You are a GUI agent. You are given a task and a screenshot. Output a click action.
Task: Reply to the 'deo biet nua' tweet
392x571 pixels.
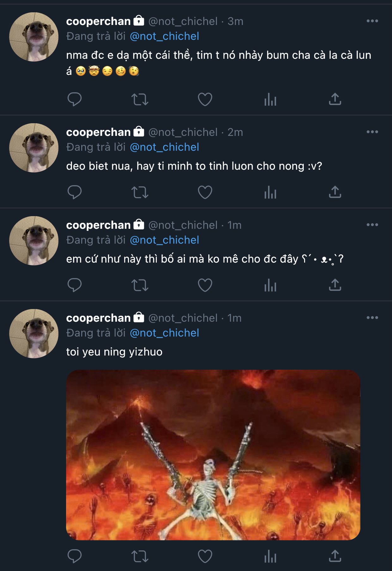75,192
